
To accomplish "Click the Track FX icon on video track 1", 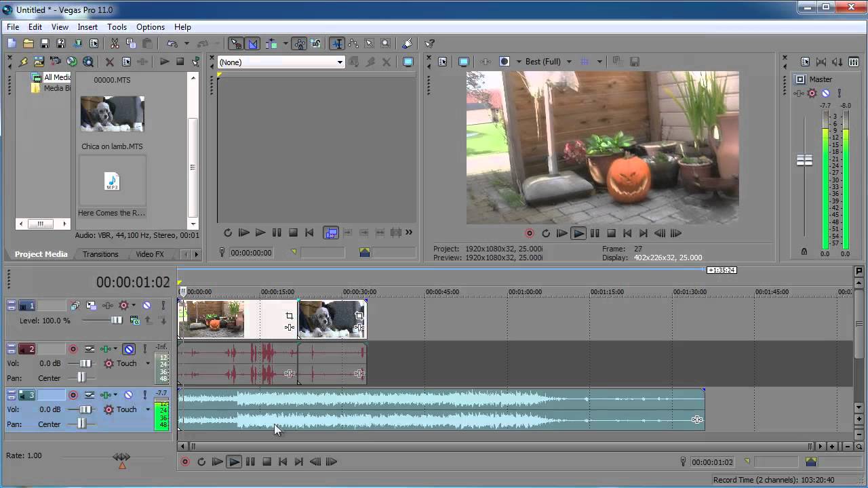I will click(x=123, y=306).
